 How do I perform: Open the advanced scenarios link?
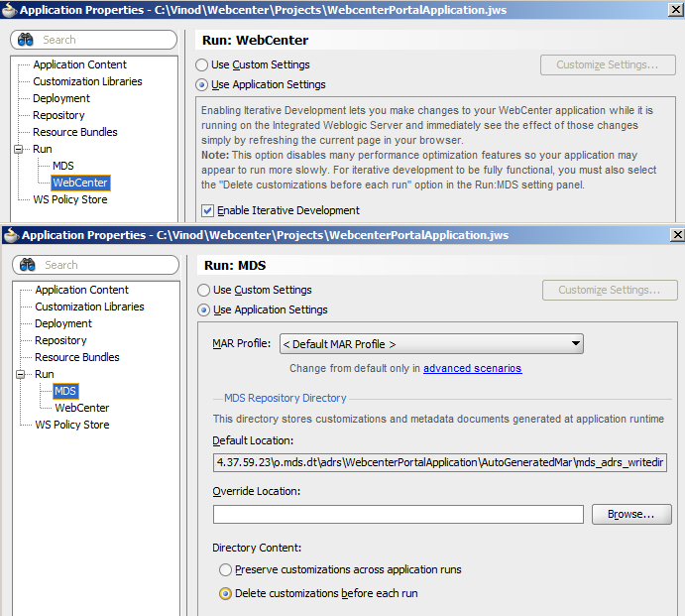coord(472,368)
